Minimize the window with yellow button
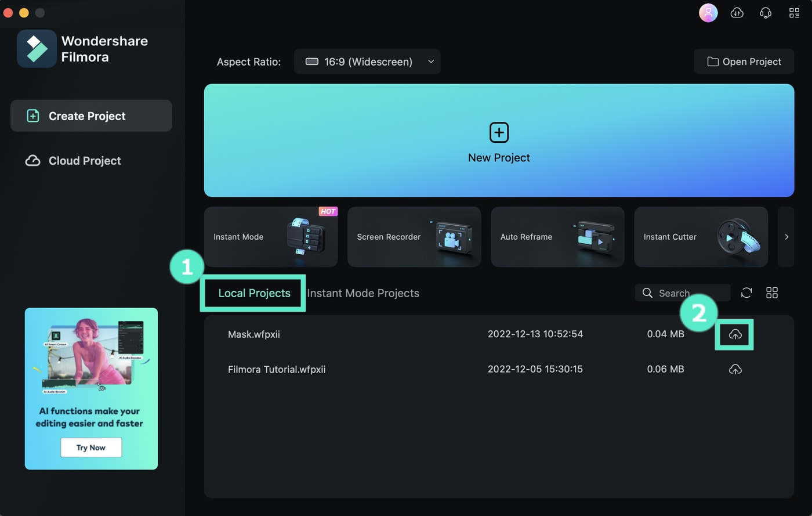Viewport: 812px width, 516px height. (24, 13)
